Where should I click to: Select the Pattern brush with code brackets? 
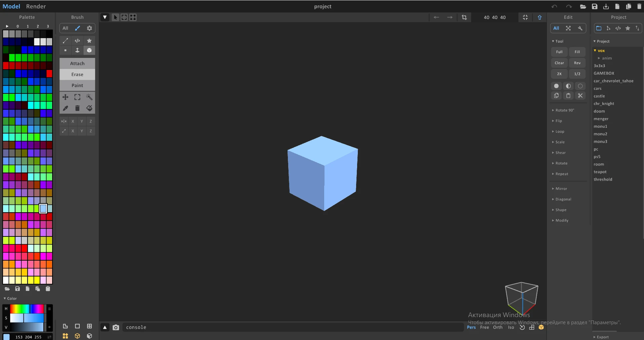(x=77, y=41)
